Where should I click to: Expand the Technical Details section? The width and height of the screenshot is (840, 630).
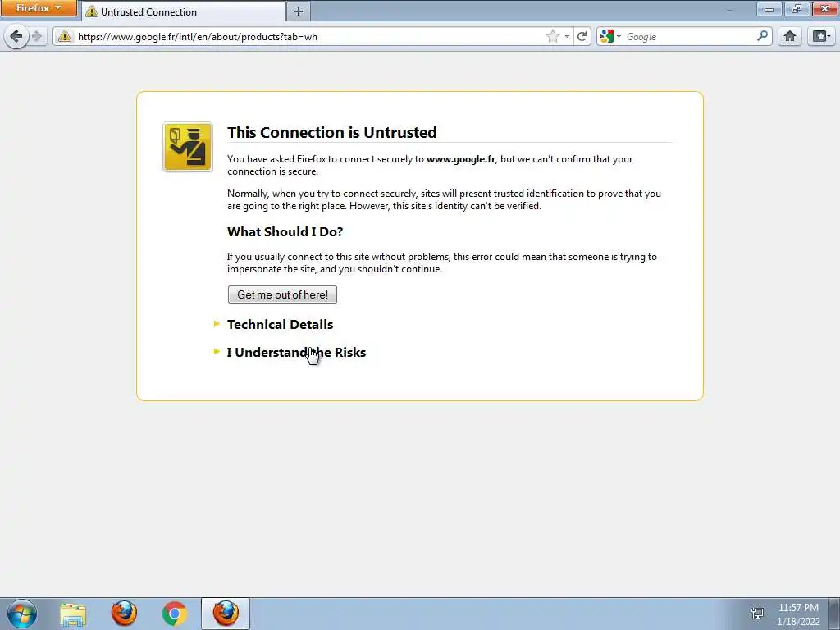280,325
